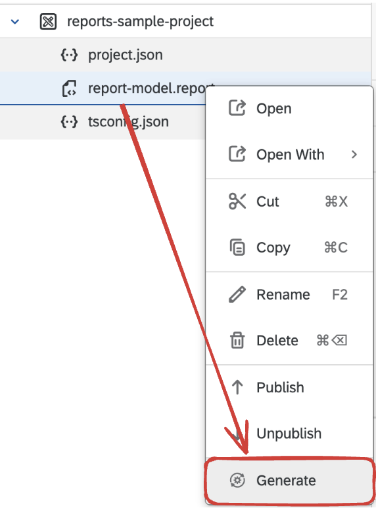Viewport: 376px width, 510px height.
Task: Choose Delete from the context menu
Action: pos(289,340)
